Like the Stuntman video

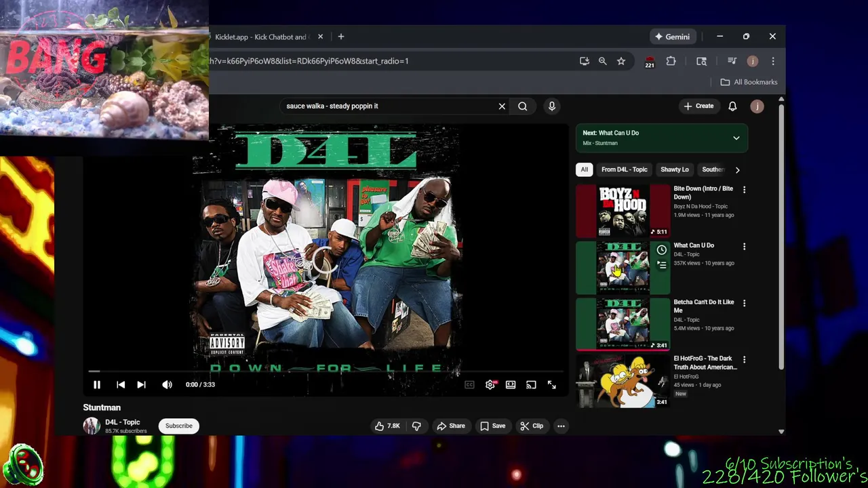pos(387,426)
